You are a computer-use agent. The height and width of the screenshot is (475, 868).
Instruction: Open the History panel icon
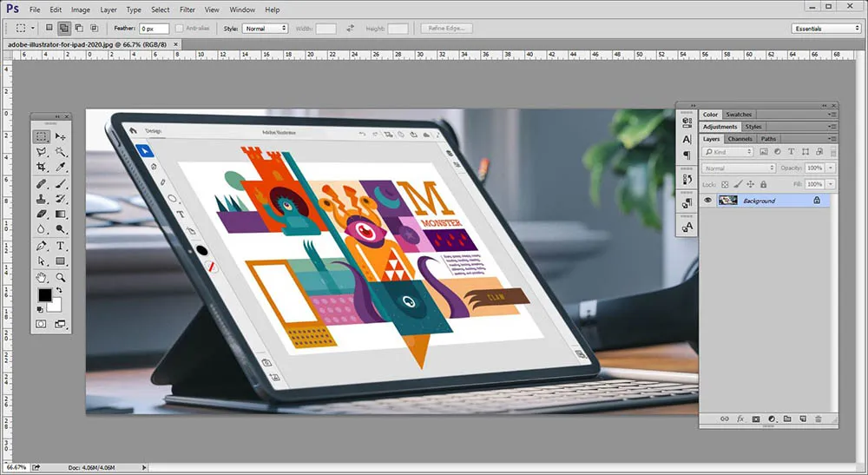[x=687, y=180]
